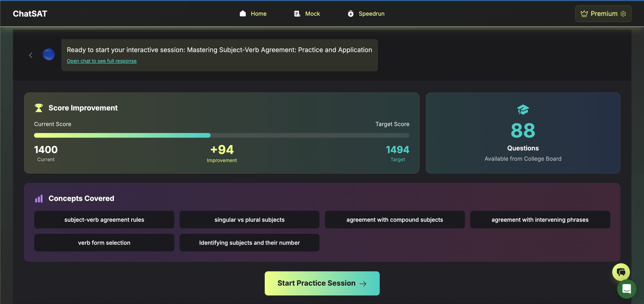The height and width of the screenshot is (304, 644).
Task: Click the graduation cap icon
Action: point(523,110)
